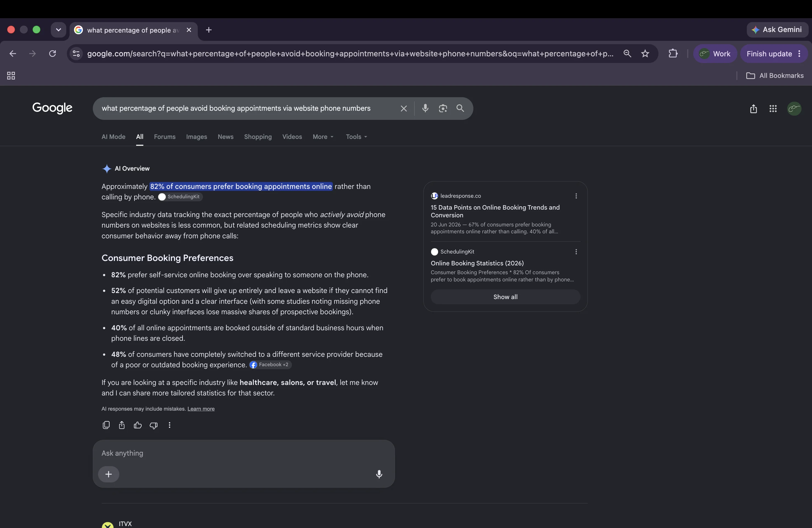Open the Ask Gemini button
This screenshot has width=812, height=528.
[x=777, y=30]
